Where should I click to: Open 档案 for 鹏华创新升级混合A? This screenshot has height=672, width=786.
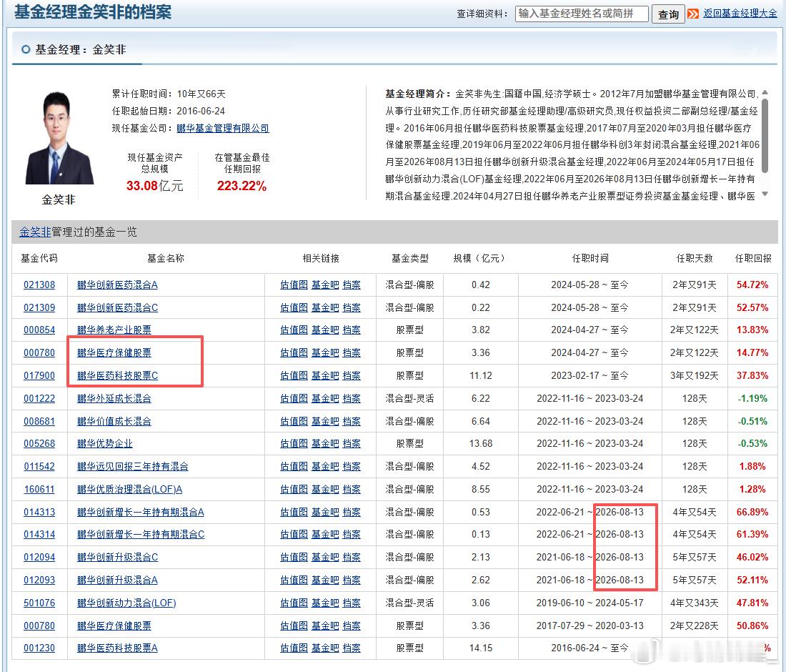pyautogui.click(x=352, y=580)
